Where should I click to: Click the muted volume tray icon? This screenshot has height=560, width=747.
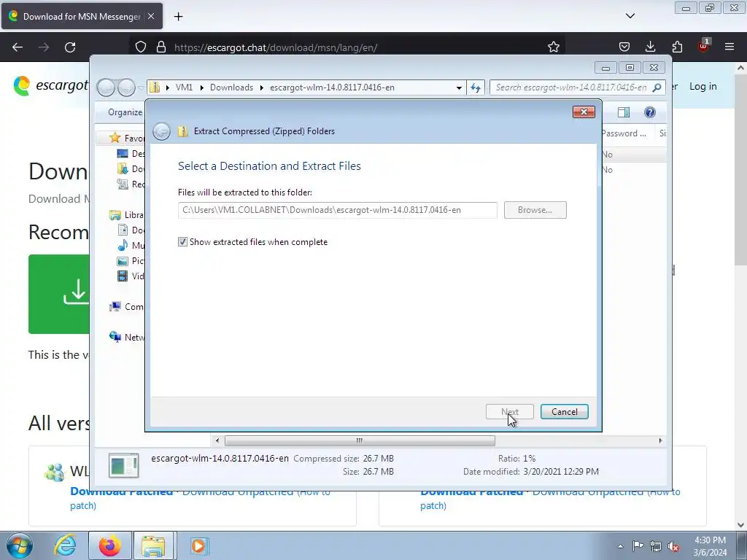[673, 546]
